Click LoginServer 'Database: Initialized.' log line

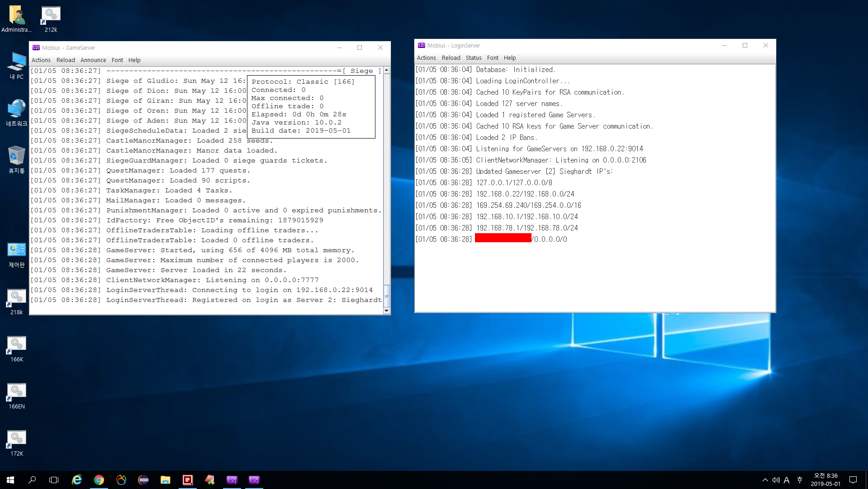tap(516, 69)
